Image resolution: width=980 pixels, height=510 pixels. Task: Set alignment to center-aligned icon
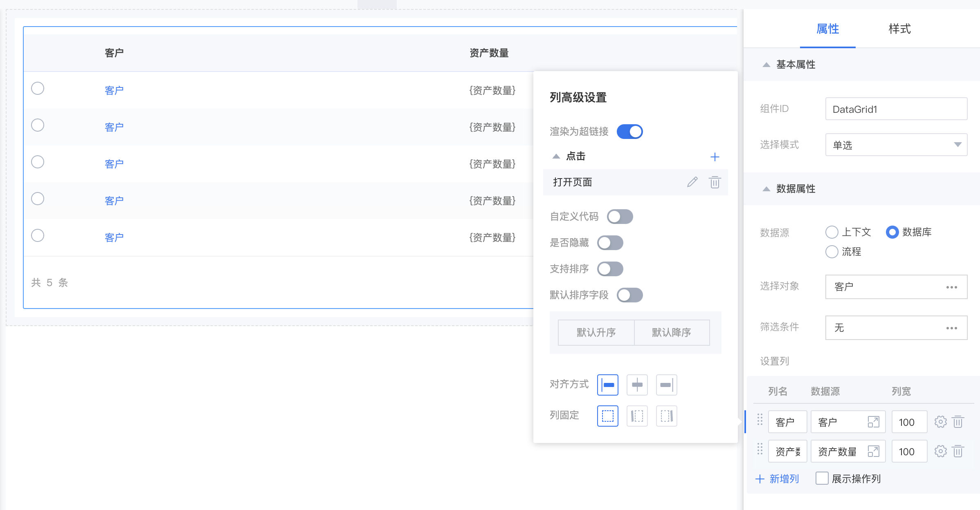point(637,385)
